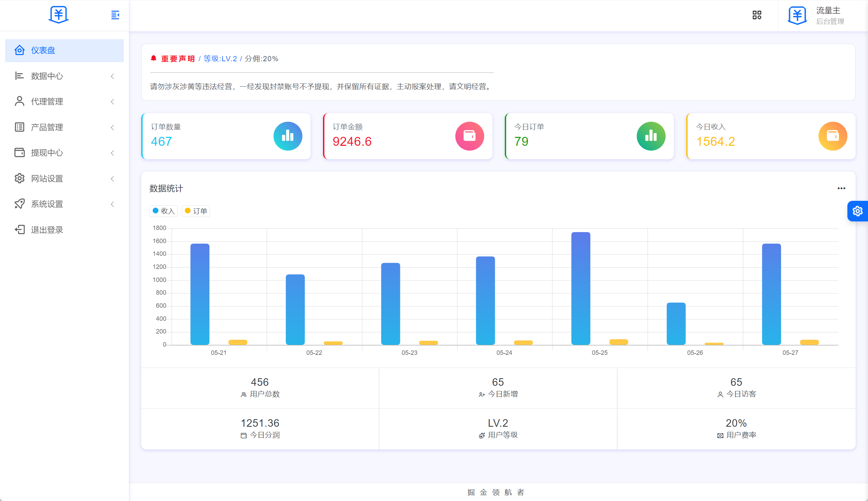Toggle the 收入 legend series

pyautogui.click(x=164, y=211)
